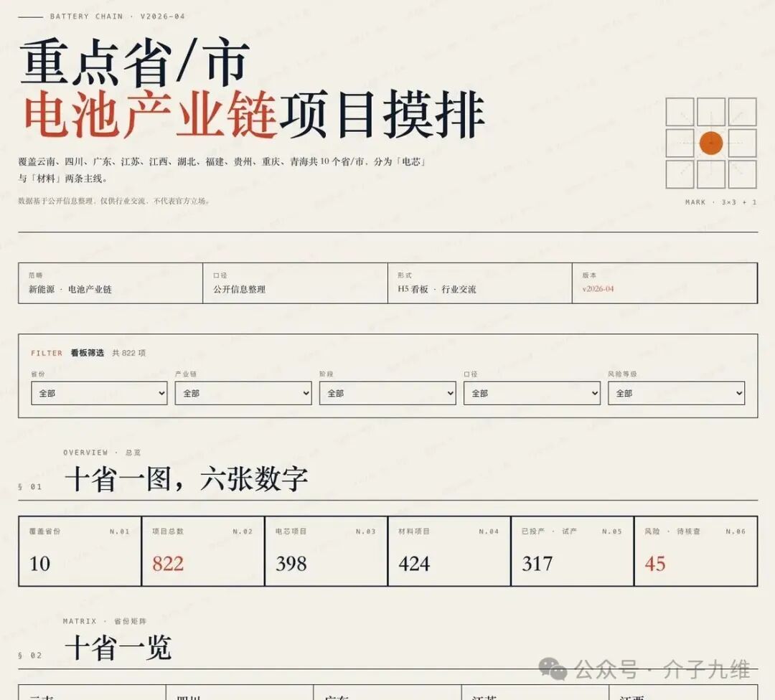This screenshot has width=775, height=700.
Task: Open the 口径 filter dropdown
Action: point(532,393)
